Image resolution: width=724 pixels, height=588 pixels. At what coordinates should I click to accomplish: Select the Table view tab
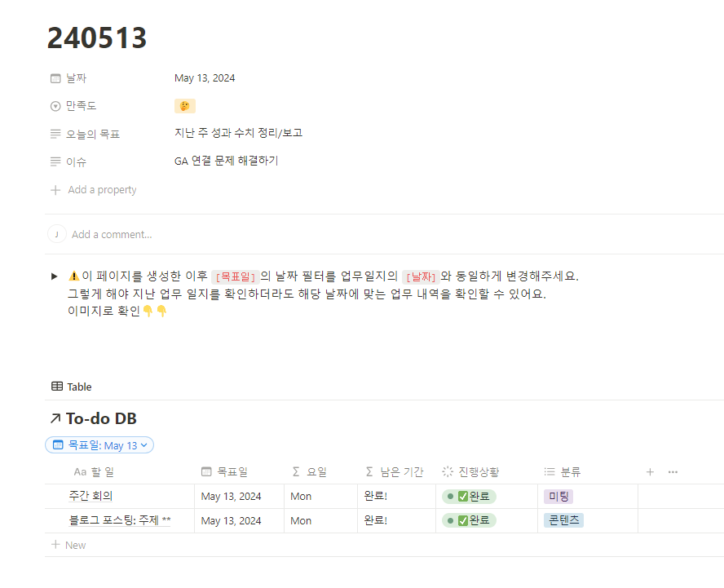[x=72, y=387]
